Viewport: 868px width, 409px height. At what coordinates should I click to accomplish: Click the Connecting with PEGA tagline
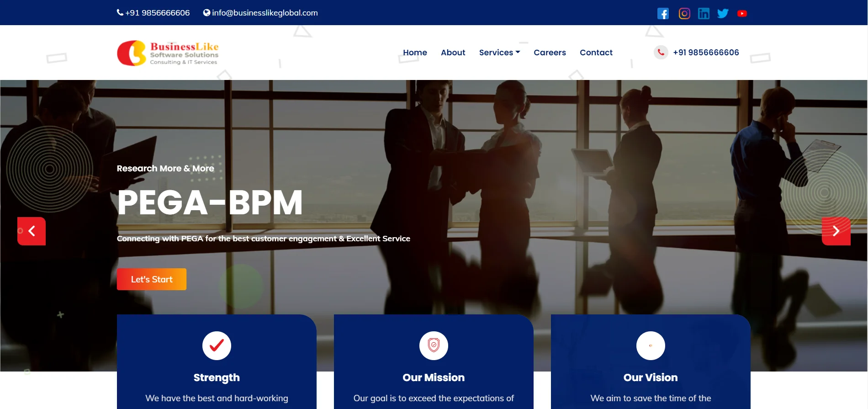coord(264,239)
